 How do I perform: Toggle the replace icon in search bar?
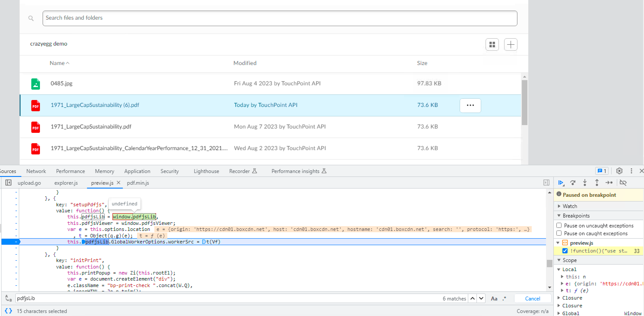pyautogui.click(x=8, y=298)
